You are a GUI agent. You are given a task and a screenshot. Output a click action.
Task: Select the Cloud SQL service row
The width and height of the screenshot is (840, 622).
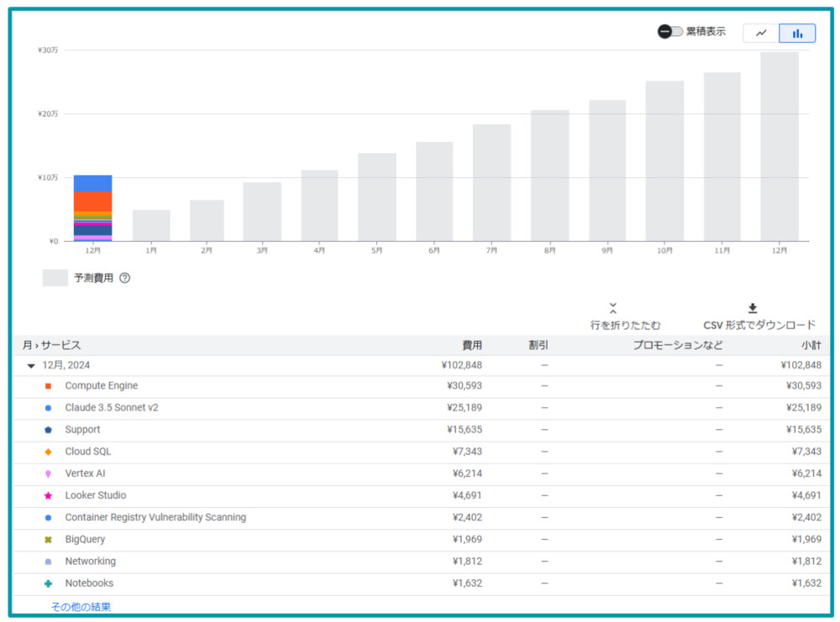(88, 452)
